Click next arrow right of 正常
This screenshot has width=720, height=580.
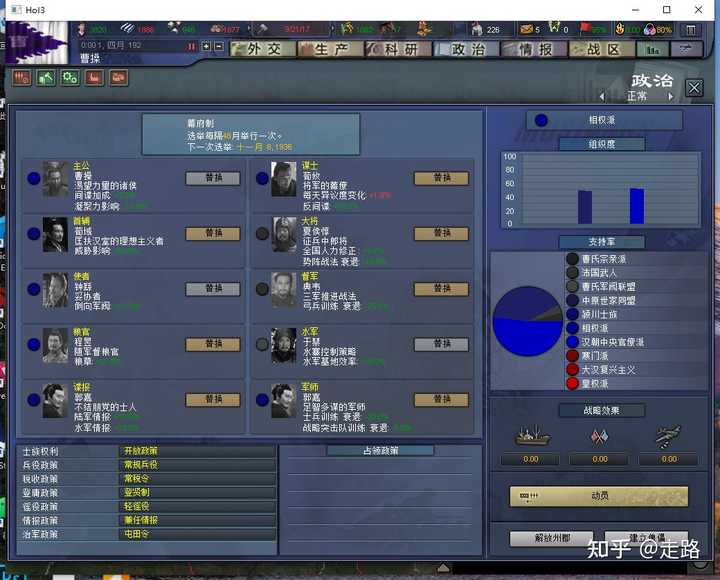pyautogui.click(x=670, y=96)
